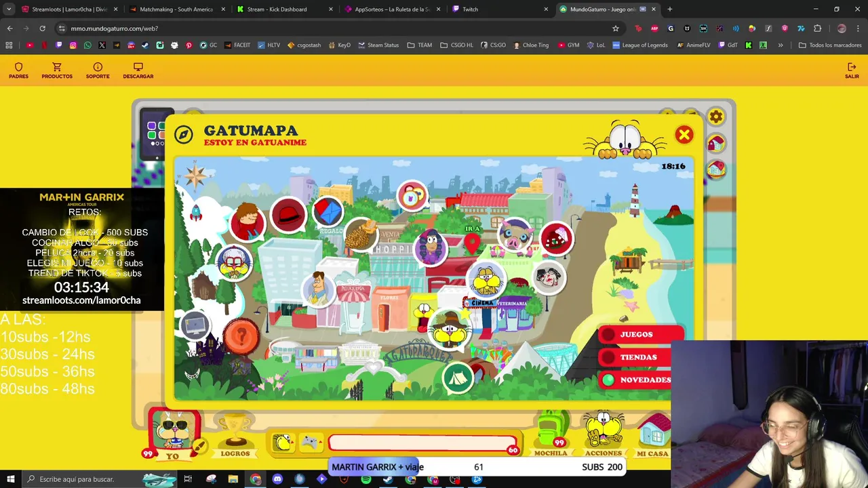This screenshot has height=488, width=868.
Task: Open a new browser tab
Action: tap(669, 9)
